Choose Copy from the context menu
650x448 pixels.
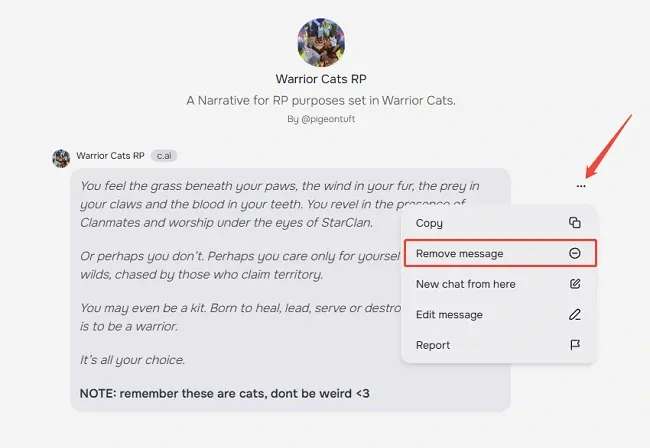coord(430,223)
